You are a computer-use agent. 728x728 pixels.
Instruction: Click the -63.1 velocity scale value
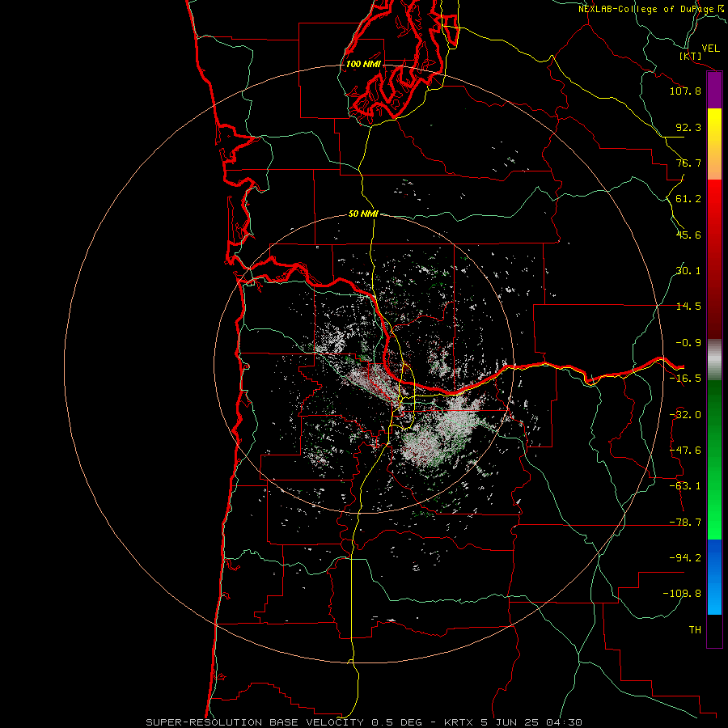tap(685, 486)
